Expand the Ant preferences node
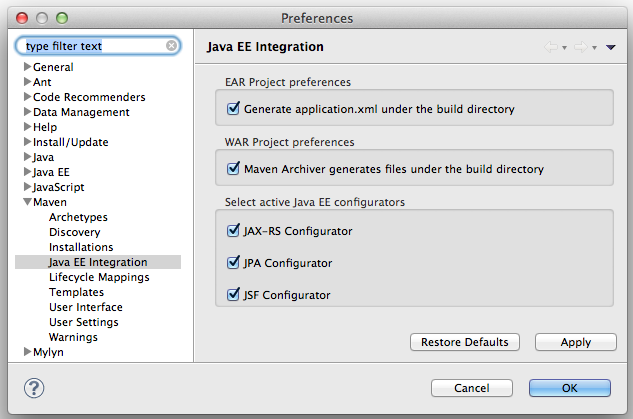Image resolution: width=633 pixels, height=419 pixels. coord(27,82)
